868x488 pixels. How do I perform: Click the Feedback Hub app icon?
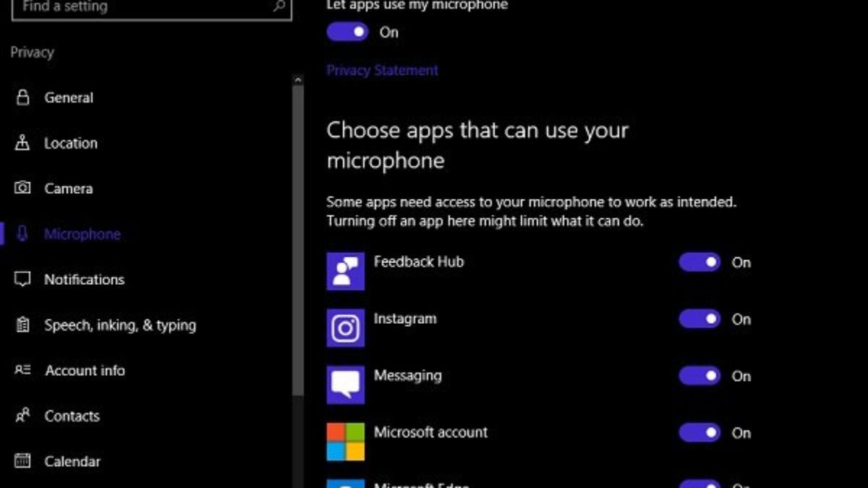pos(346,271)
